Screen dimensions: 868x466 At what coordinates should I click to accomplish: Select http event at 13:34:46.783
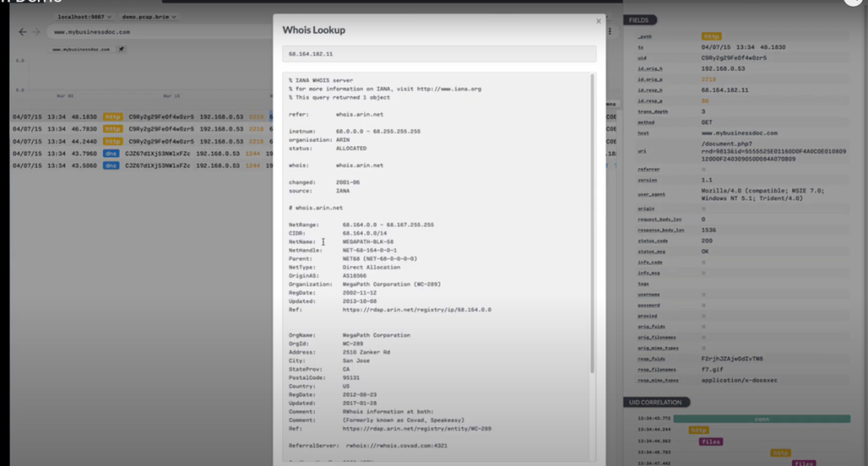pos(780,453)
